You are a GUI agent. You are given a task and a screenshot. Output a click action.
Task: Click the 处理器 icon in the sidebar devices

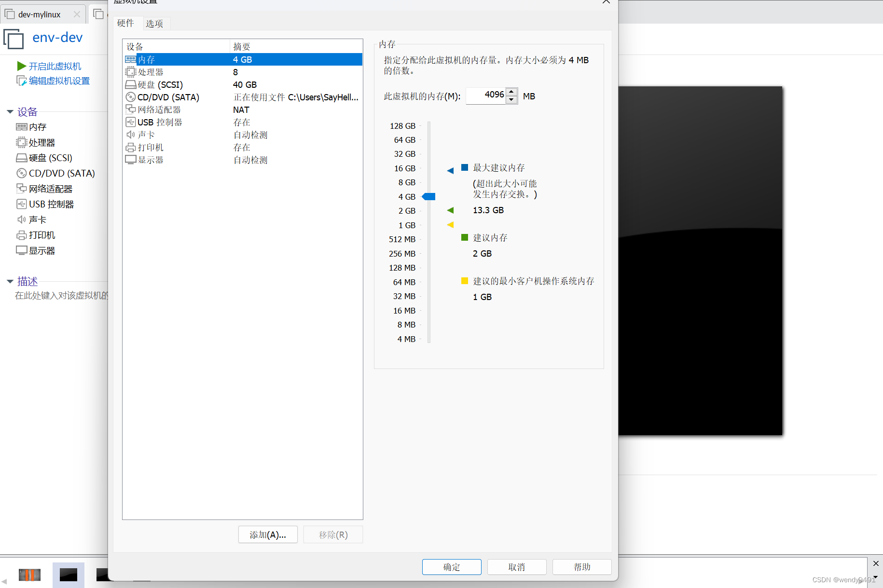coord(21,142)
